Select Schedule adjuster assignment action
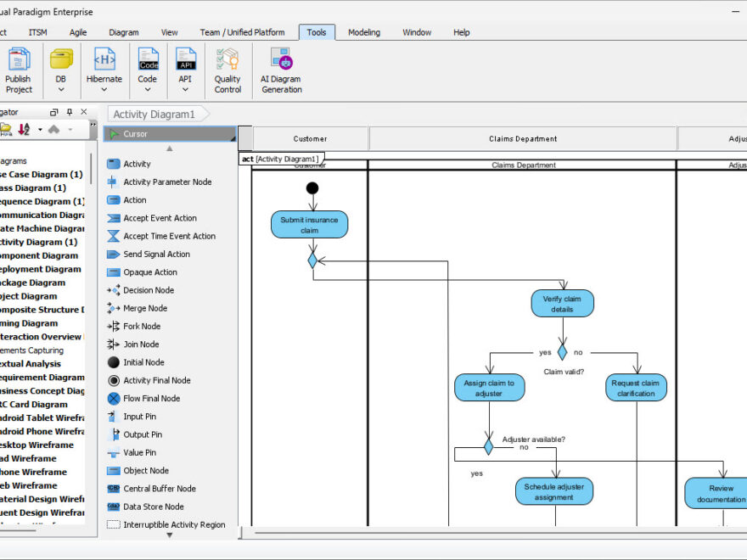Viewport: 747px width, 560px height. (554, 491)
